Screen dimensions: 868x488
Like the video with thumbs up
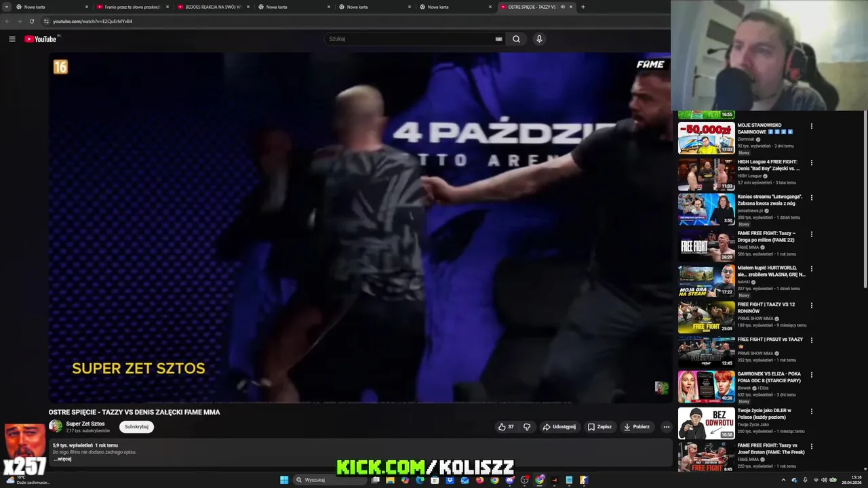click(x=506, y=427)
